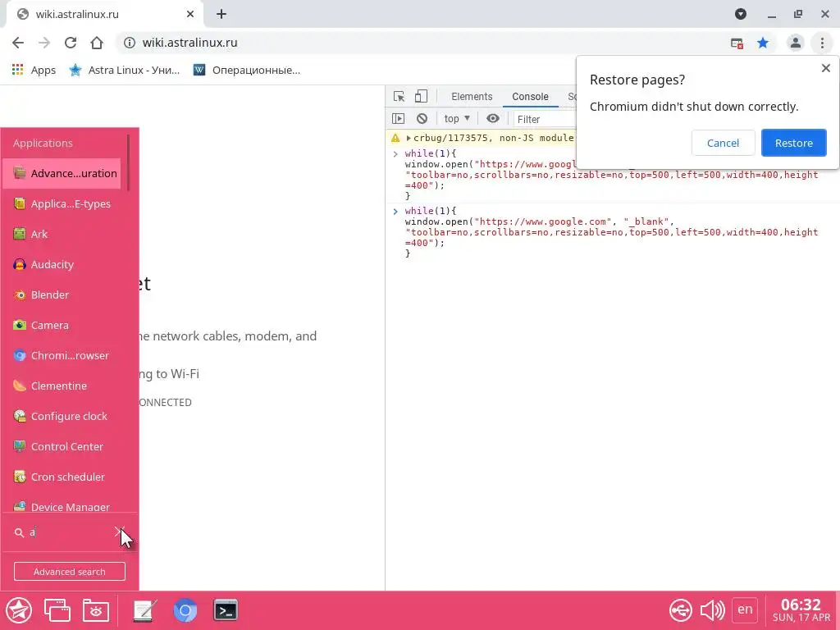This screenshot has width=840, height=630.
Task: Open the user profile avatar
Action: point(796,43)
